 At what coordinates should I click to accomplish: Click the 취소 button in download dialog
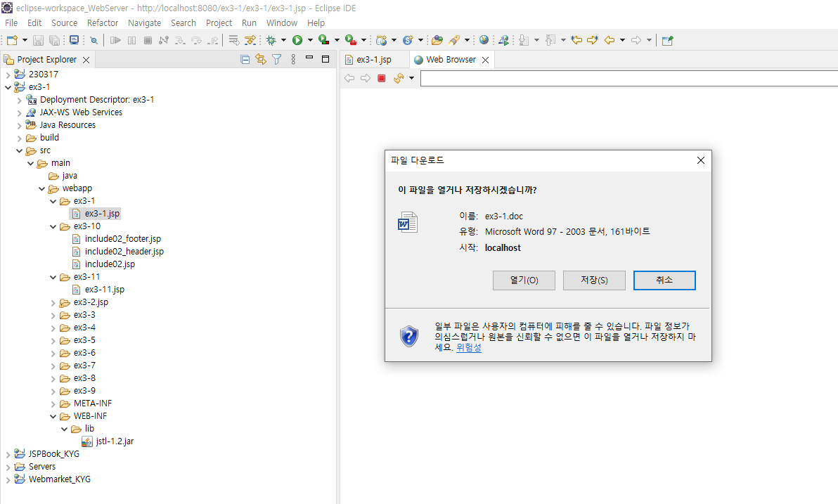pyautogui.click(x=664, y=280)
